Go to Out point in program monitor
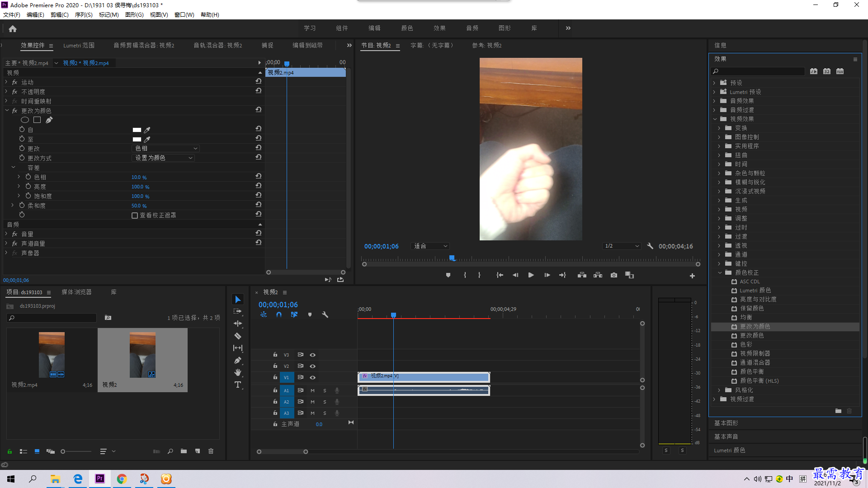 click(x=562, y=275)
